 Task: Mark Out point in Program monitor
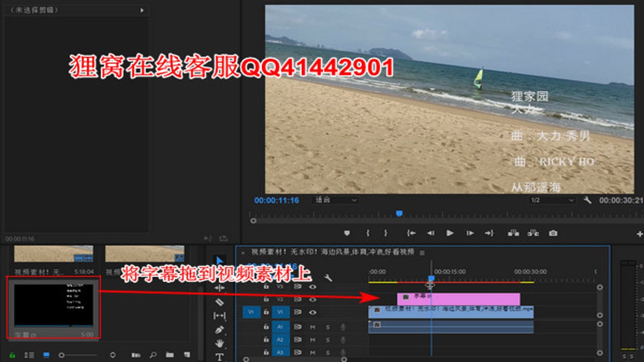pyautogui.click(x=385, y=233)
